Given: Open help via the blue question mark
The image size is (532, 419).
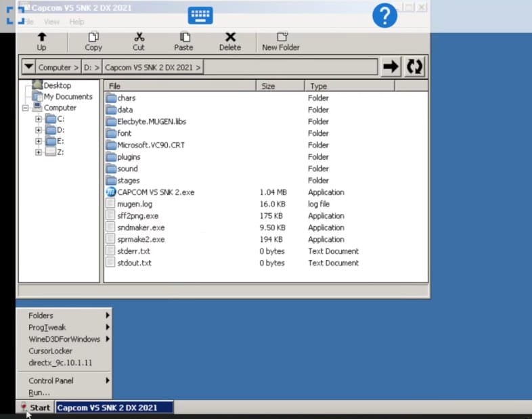Looking at the screenshot, I should (x=384, y=16).
